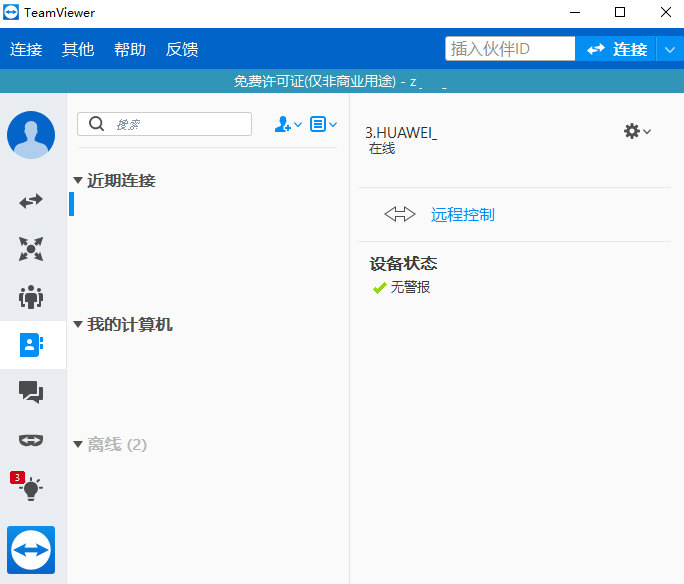This screenshot has height=584, width=684.
Task: Open the 帮助 menu
Action: pyautogui.click(x=130, y=49)
